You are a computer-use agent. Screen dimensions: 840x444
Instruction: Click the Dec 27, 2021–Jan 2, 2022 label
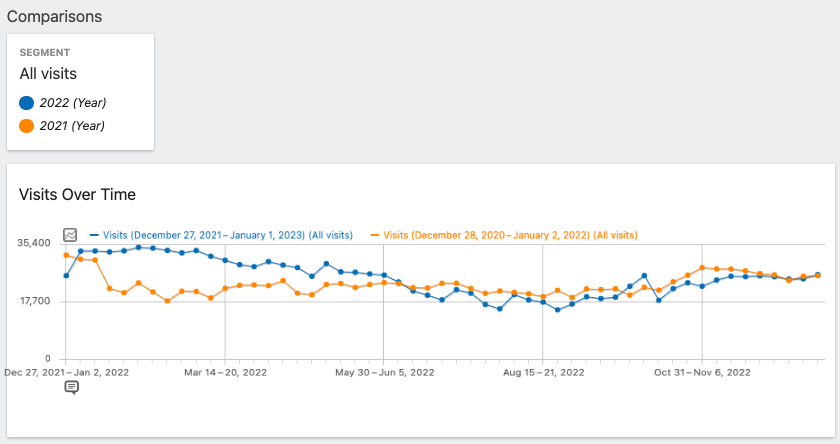66,372
